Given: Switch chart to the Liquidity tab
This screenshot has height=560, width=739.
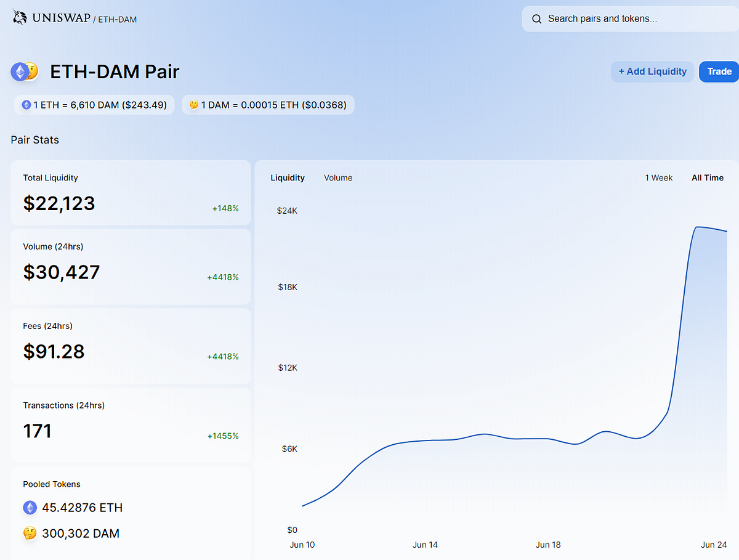Looking at the screenshot, I should (288, 177).
